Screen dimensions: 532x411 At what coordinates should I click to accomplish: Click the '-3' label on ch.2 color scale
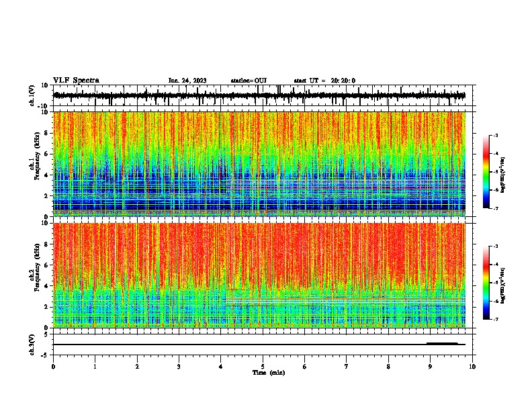coord(496,246)
